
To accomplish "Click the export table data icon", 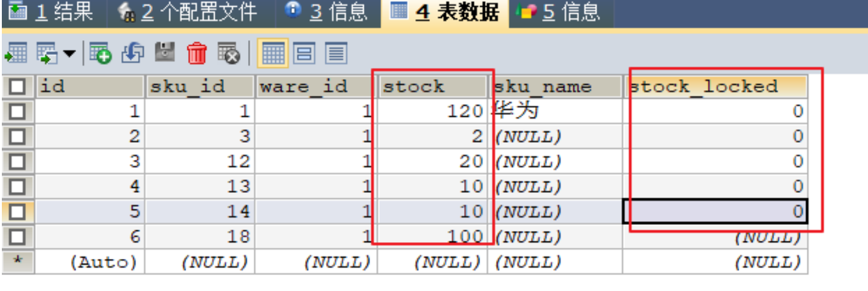I will click(x=15, y=53).
